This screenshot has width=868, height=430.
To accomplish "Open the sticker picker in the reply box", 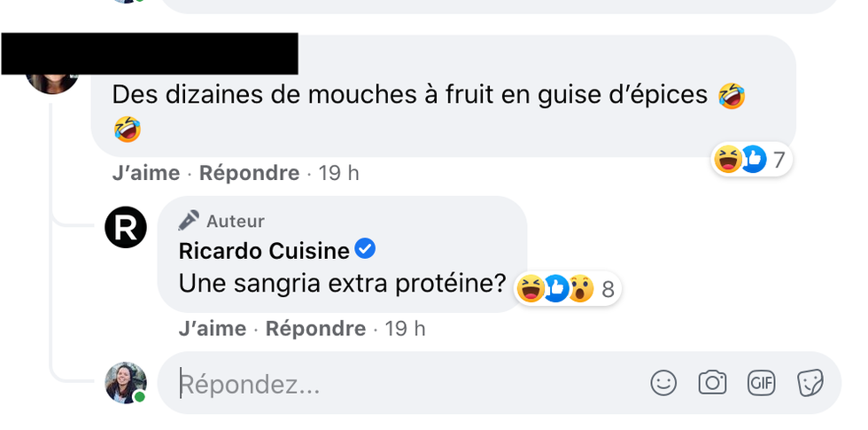I will [810, 382].
